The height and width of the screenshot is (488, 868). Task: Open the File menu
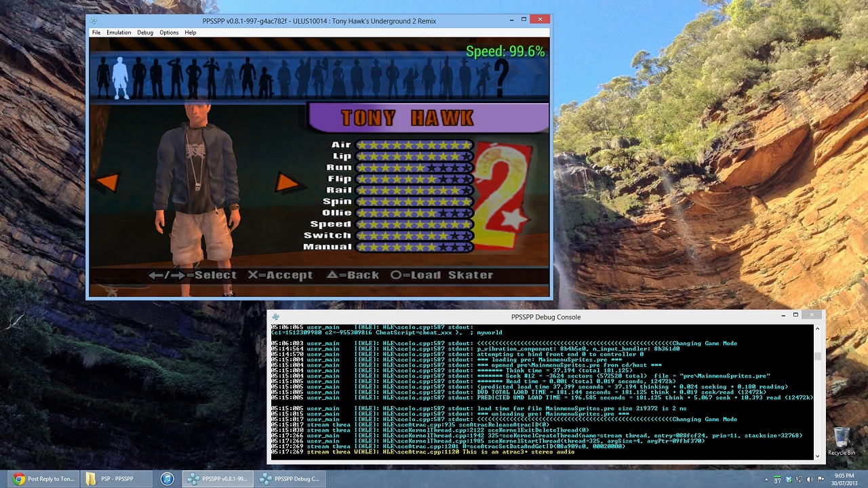(x=96, y=33)
